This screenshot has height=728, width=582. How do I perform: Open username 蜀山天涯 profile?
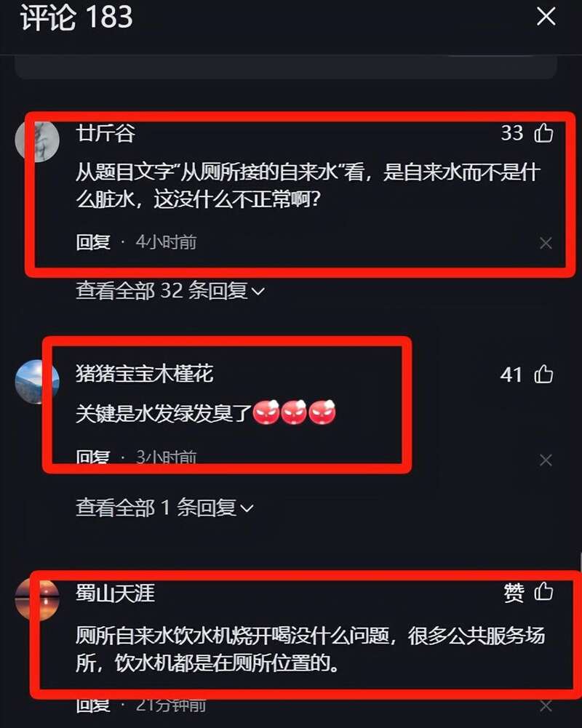[115, 593]
